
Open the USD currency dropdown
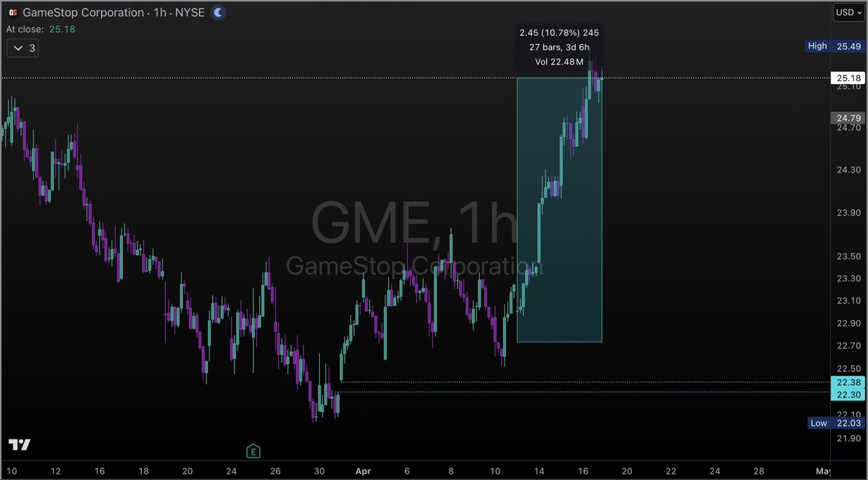(x=848, y=12)
